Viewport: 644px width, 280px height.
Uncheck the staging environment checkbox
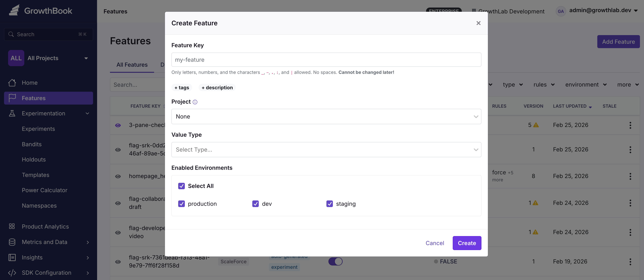point(330,204)
